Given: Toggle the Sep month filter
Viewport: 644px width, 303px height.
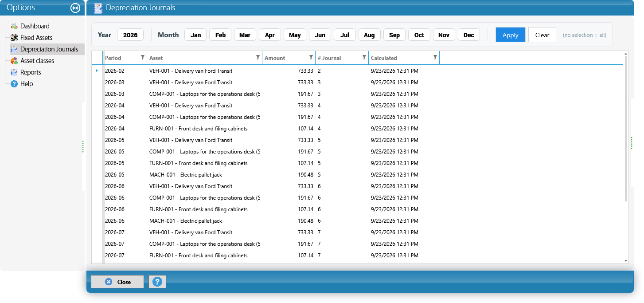Looking at the screenshot, I should pyautogui.click(x=394, y=35).
